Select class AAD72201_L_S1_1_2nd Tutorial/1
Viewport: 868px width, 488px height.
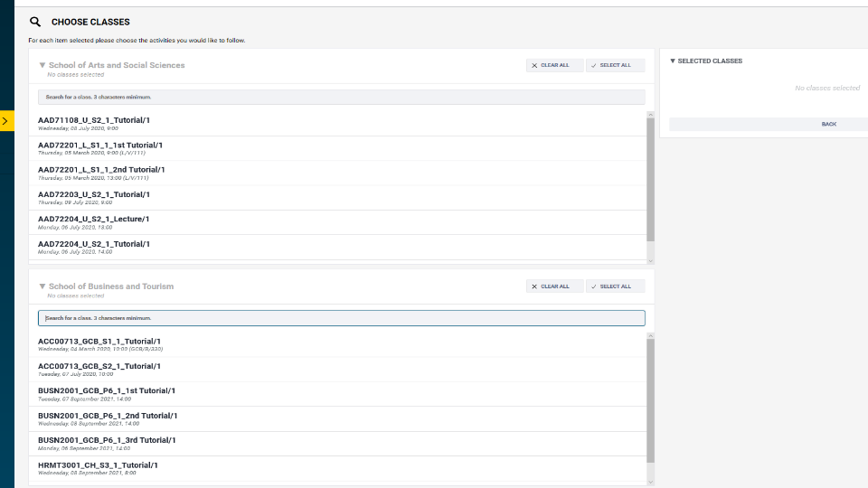point(337,174)
